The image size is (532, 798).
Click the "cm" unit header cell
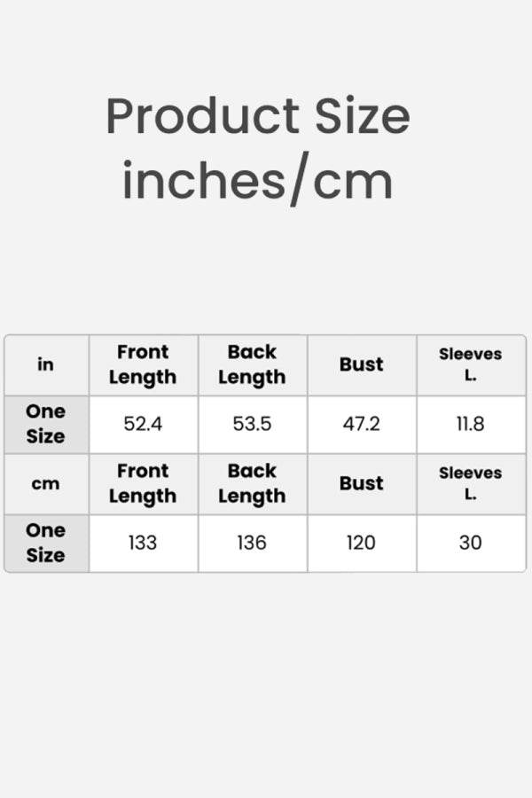pos(45,483)
